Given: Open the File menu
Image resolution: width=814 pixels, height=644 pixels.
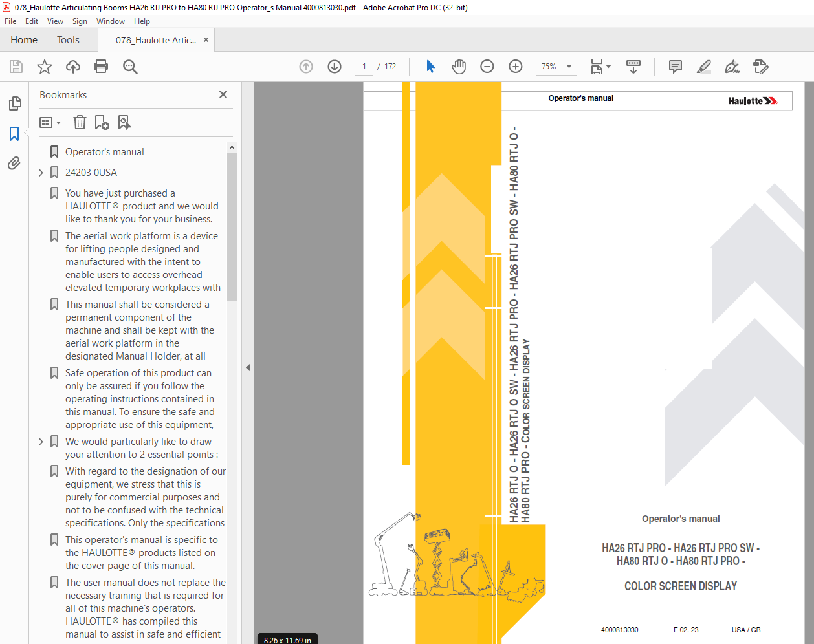Looking at the screenshot, I should pyautogui.click(x=10, y=21).
